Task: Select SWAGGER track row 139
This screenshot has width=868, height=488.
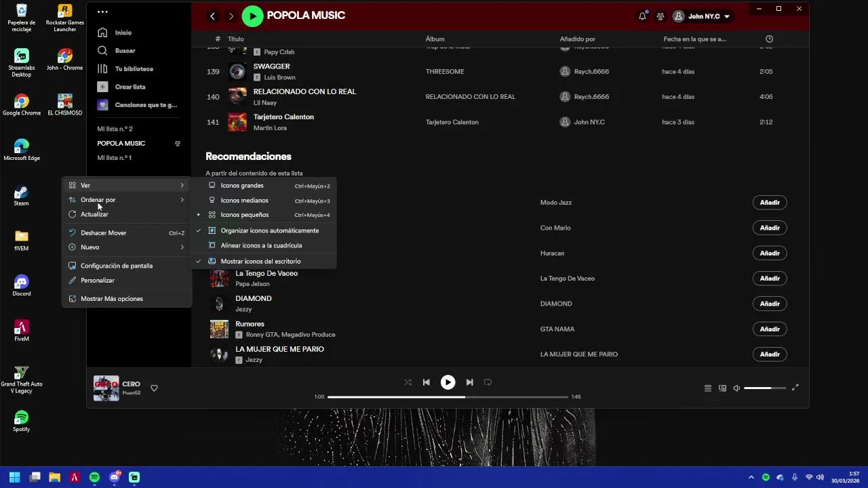Action: 500,72
